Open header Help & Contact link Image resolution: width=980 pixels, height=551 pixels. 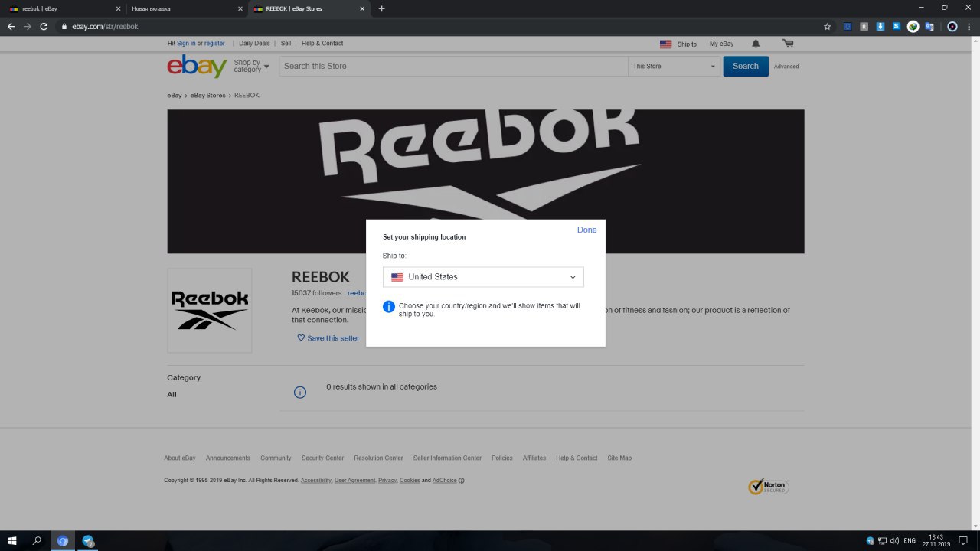[x=322, y=44]
